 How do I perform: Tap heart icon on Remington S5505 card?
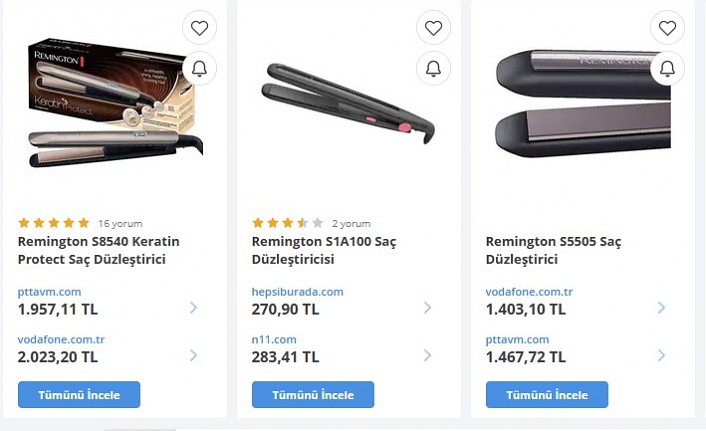[667, 28]
